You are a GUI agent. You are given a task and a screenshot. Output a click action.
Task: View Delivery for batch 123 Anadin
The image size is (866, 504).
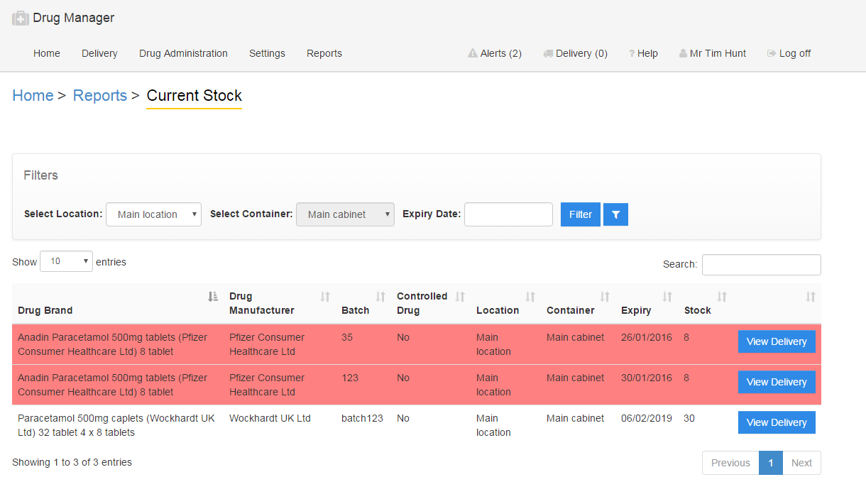click(777, 382)
